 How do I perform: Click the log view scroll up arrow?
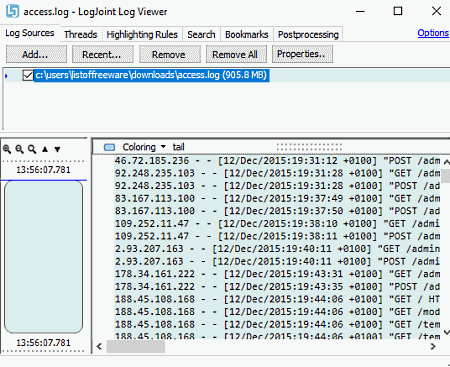click(x=446, y=162)
